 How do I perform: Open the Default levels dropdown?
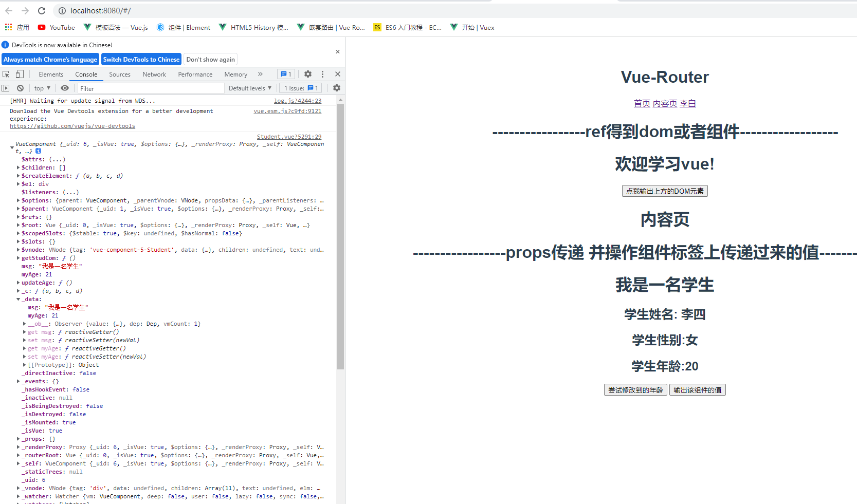(x=250, y=88)
